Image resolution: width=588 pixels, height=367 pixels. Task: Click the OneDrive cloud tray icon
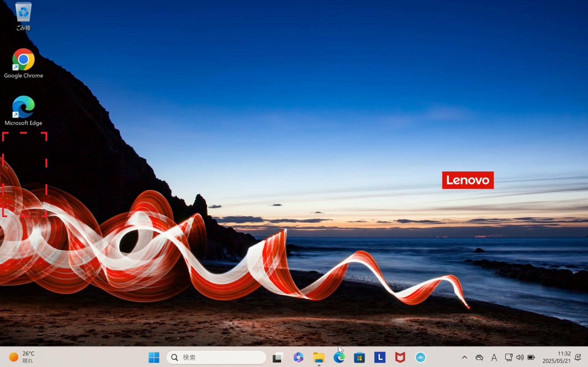pos(479,357)
